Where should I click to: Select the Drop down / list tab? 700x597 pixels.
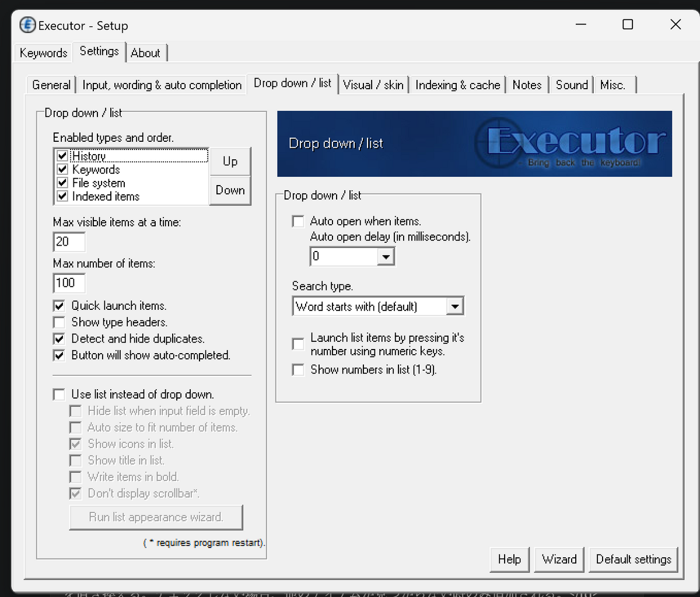[292, 83]
